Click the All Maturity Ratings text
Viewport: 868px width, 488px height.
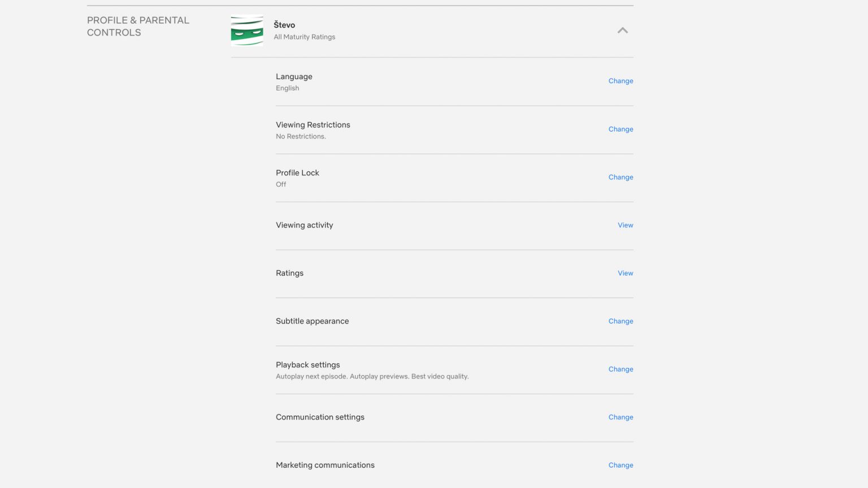click(x=305, y=37)
